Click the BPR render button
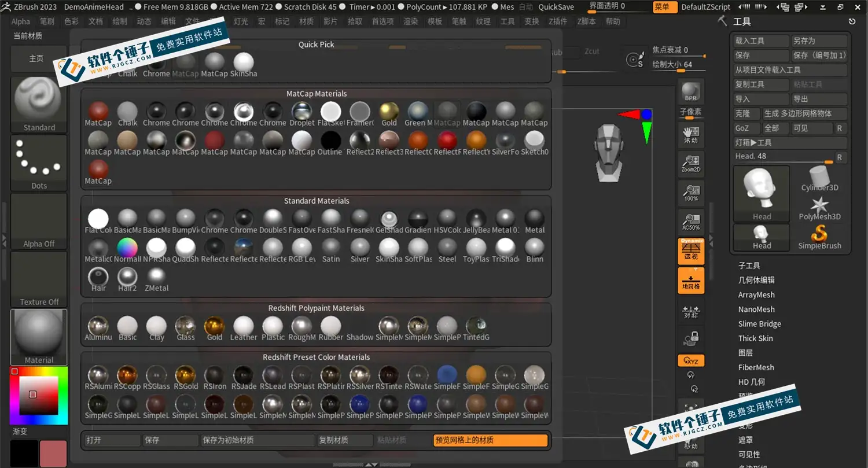Image resolution: width=868 pixels, height=468 pixels. pos(691,92)
